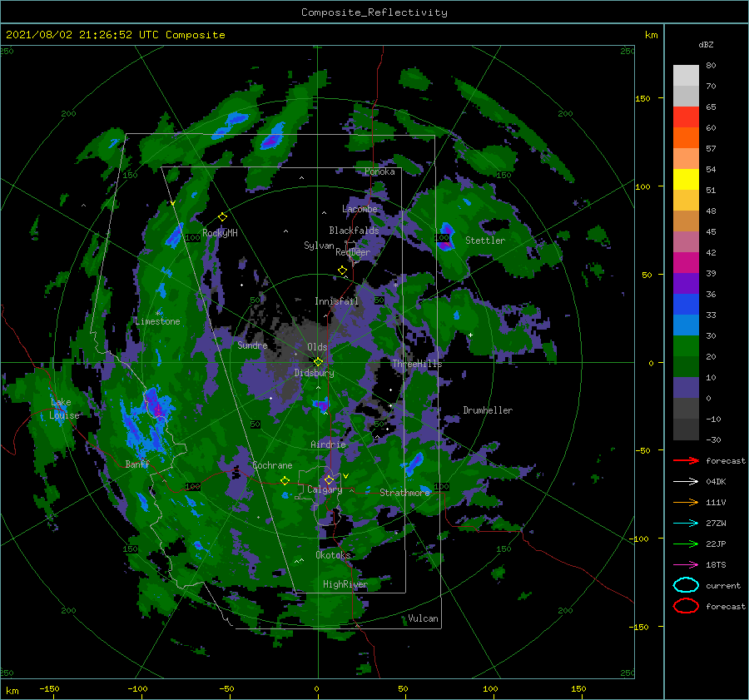Image resolution: width=749 pixels, height=700 pixels.
Task: Click yellow diamond marker below RedDeer label
Action: (342, 271)
